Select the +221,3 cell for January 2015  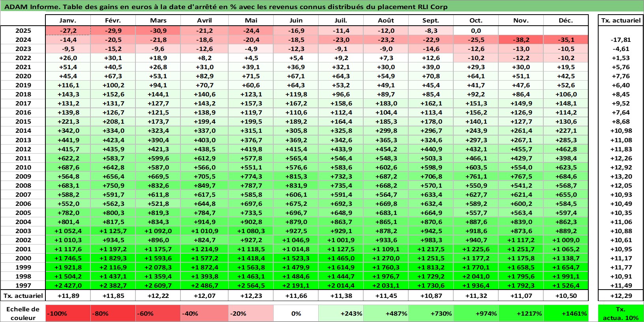pyautogui.click(x=68, y=121)
